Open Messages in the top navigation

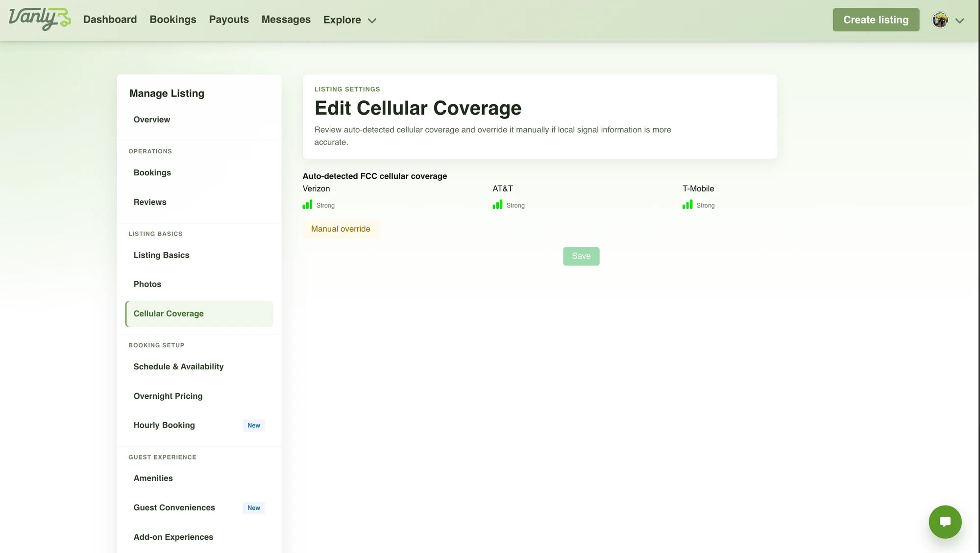coord(286,20)
